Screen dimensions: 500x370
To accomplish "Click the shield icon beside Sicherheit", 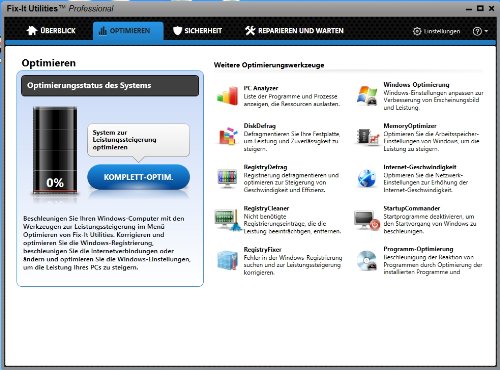I will tap(177, 31).
